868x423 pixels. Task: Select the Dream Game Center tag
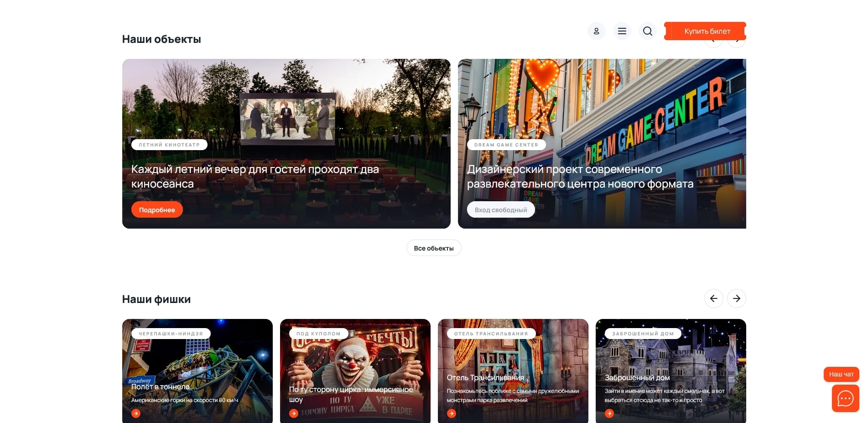coord(506,145)
